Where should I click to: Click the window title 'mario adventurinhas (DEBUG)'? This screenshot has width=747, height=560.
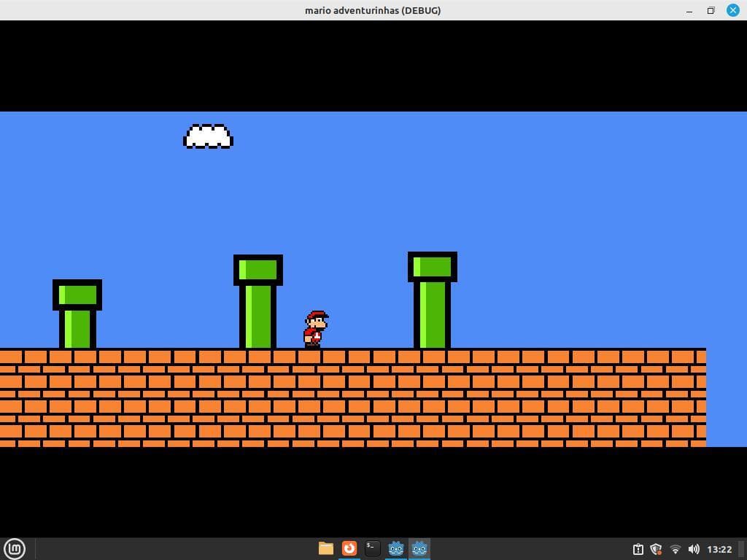(x=373, y=10)
